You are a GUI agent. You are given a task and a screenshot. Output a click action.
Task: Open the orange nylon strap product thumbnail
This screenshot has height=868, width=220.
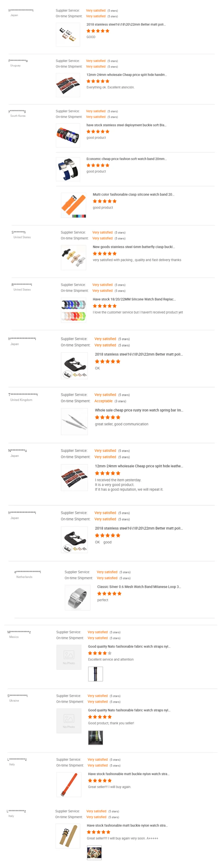69,785
